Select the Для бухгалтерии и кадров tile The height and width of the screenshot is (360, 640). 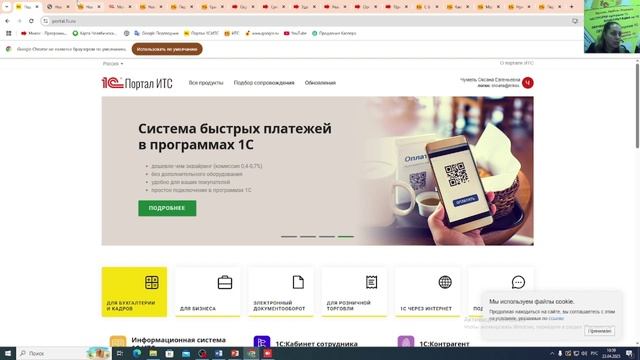134,292
